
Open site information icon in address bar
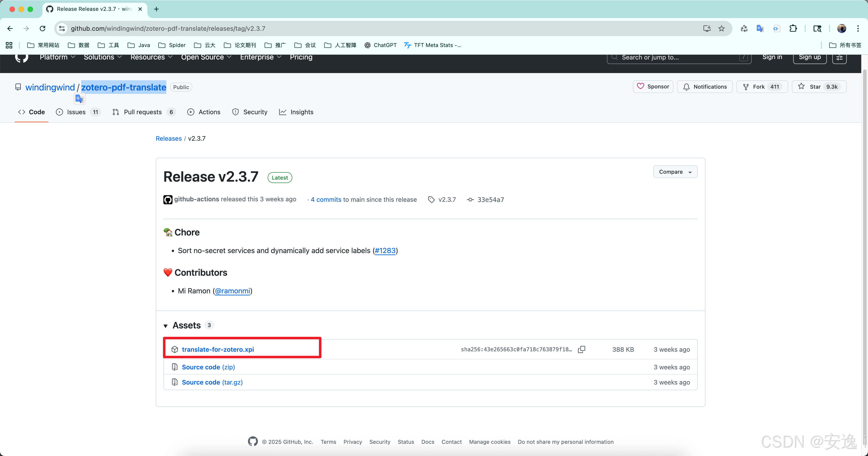click(62, 29)
